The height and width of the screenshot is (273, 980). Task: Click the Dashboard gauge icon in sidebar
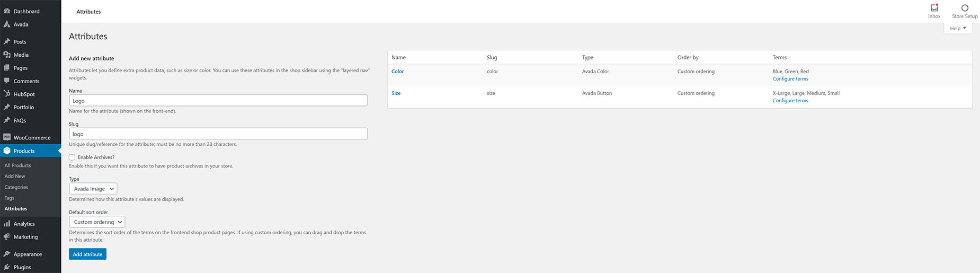7,11
